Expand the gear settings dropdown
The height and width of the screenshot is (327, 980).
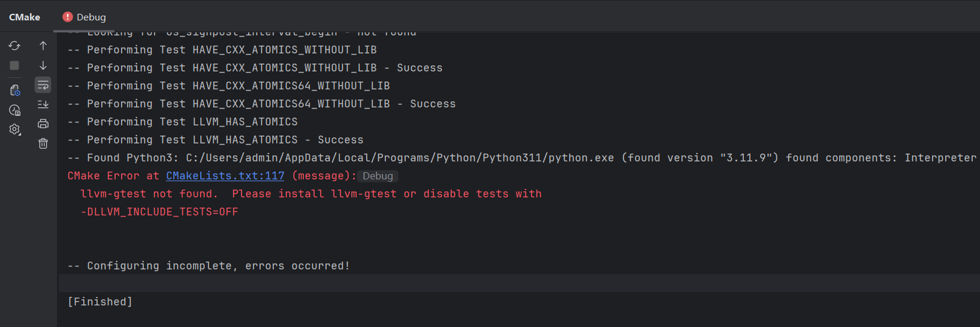click(x=14, y=129)
